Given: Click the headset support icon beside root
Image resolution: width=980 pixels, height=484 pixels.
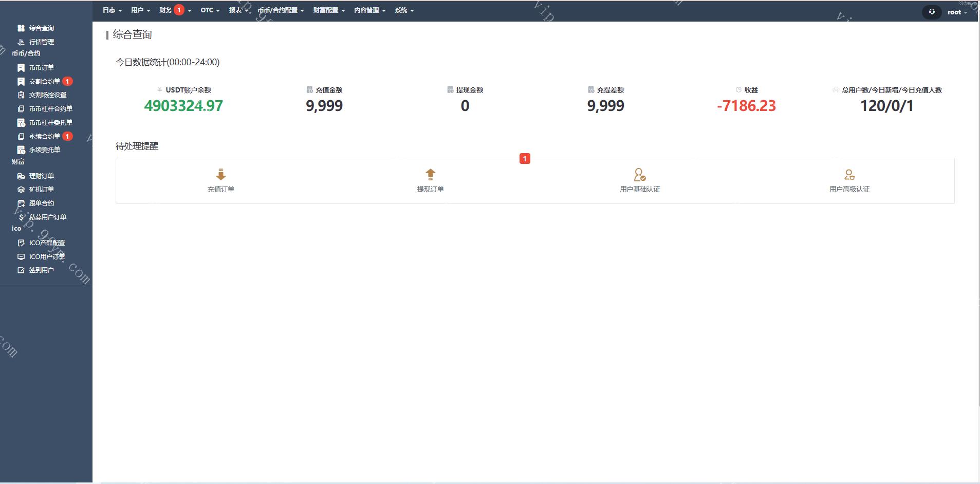Looking at the screenshot, I should [932, 12].
